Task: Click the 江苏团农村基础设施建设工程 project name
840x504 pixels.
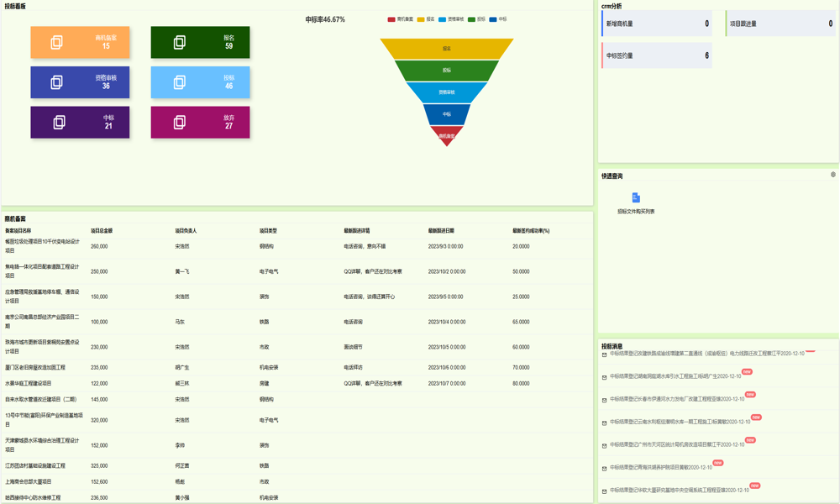Action: pyautogui.click(x=35, y=465)
